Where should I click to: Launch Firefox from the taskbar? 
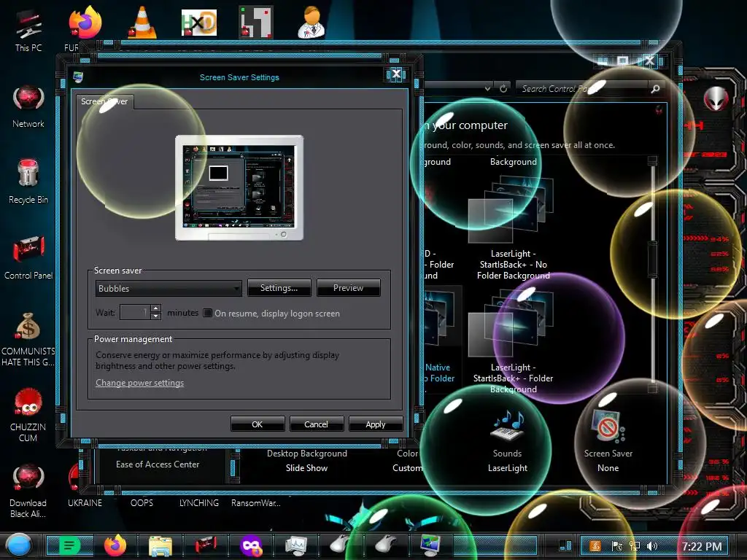[x=115, y=545]
